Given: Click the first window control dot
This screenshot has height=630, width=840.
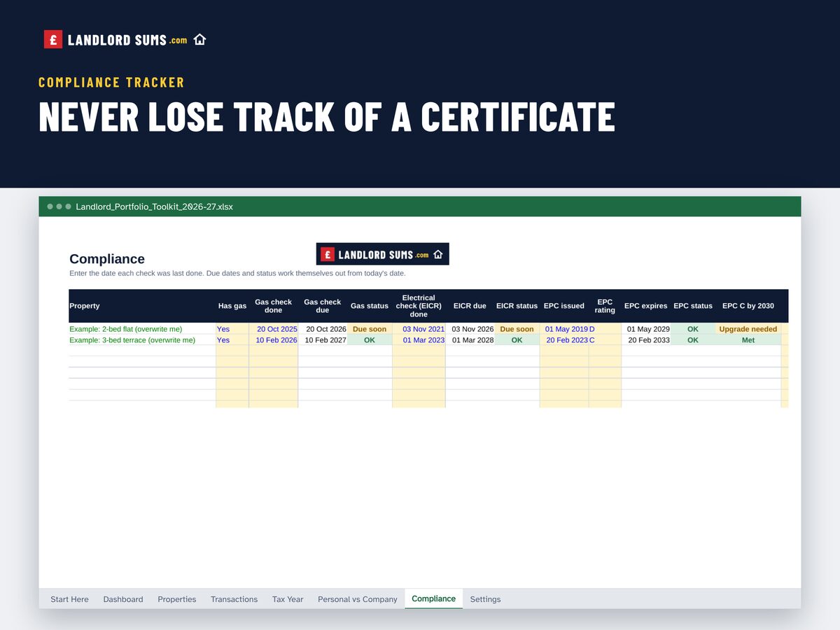Looking at the screenshot, I should click(50, 206).
